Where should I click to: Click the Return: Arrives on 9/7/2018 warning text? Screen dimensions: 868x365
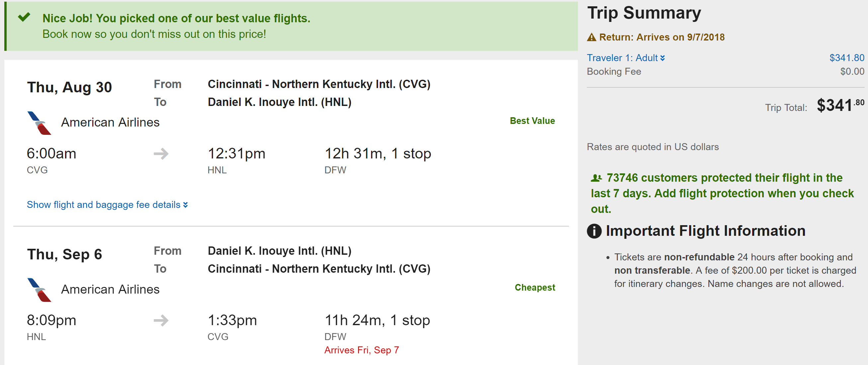662,37
